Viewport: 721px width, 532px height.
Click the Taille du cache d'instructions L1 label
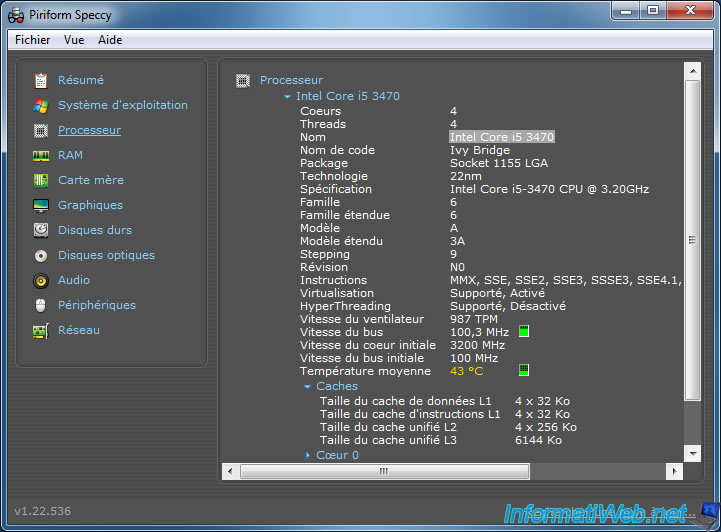[410, 414]
